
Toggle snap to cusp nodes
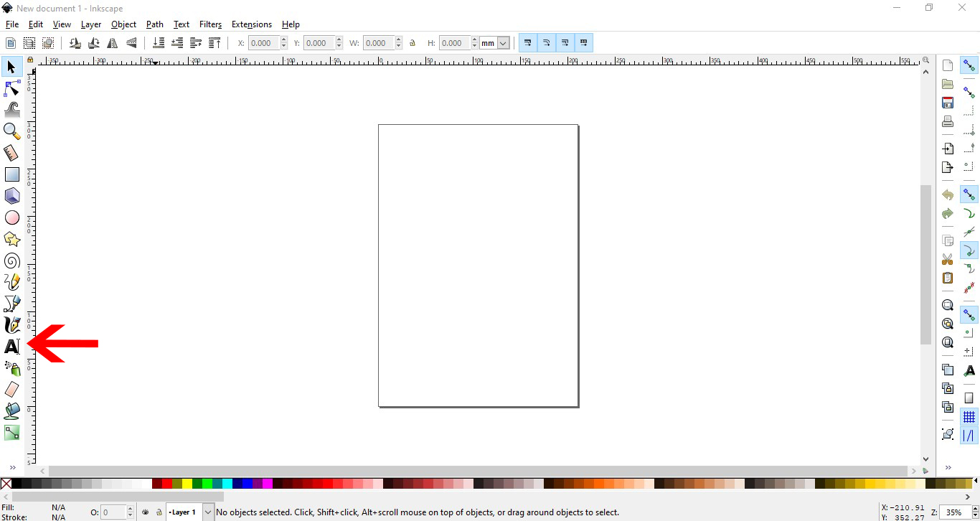(969, 250)
